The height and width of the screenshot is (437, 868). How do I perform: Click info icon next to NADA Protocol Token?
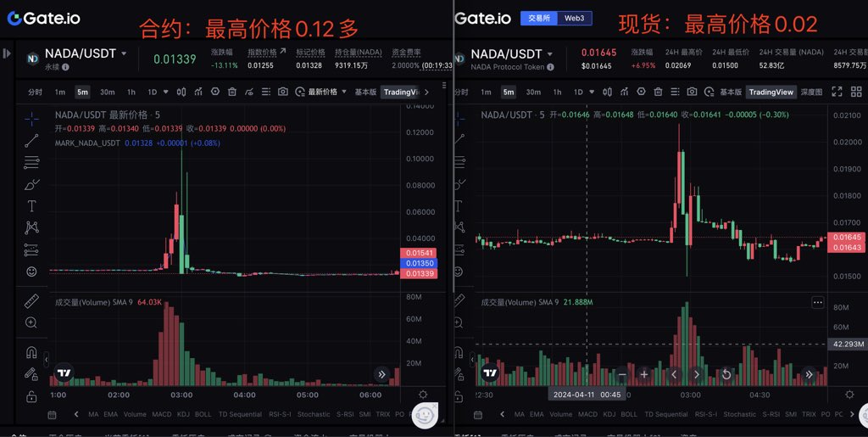click(550, 67)
